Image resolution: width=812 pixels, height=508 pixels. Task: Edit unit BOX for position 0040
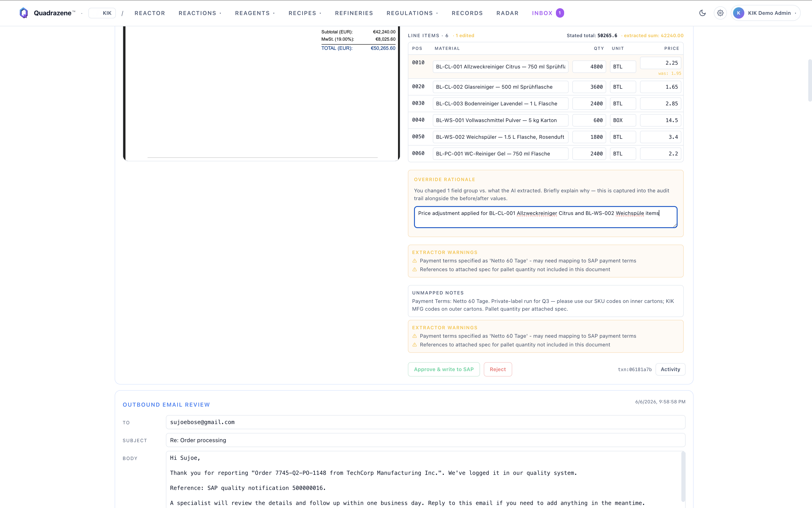[x=623, y=120]
